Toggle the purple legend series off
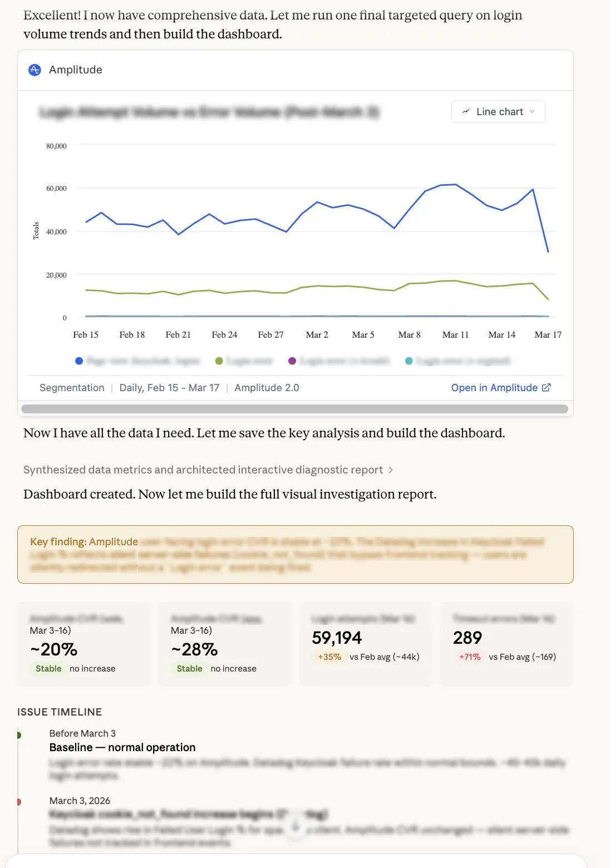610x868 pixels. click(x=292, y=361)
